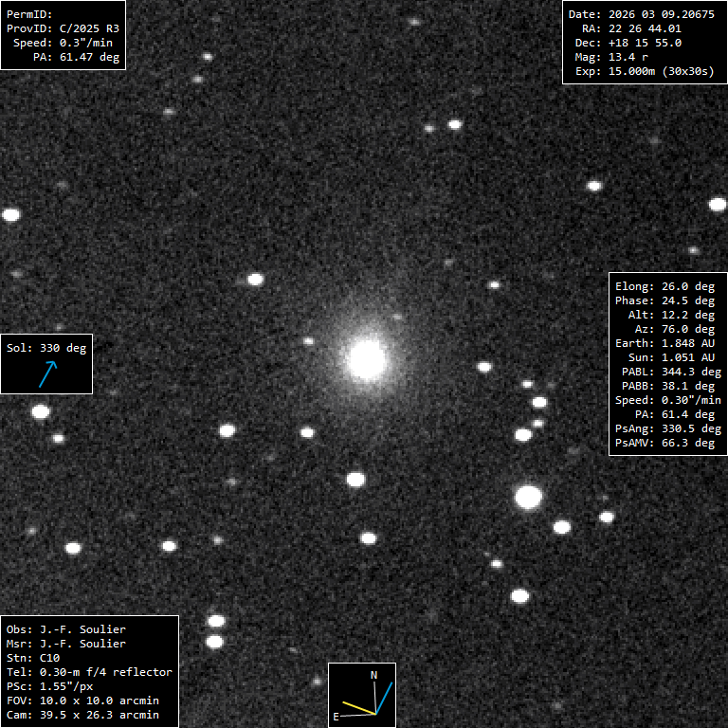Screen dimensions: 728x728
Task: Click the blue solar direction arrow
Action: tap(47, 373)
